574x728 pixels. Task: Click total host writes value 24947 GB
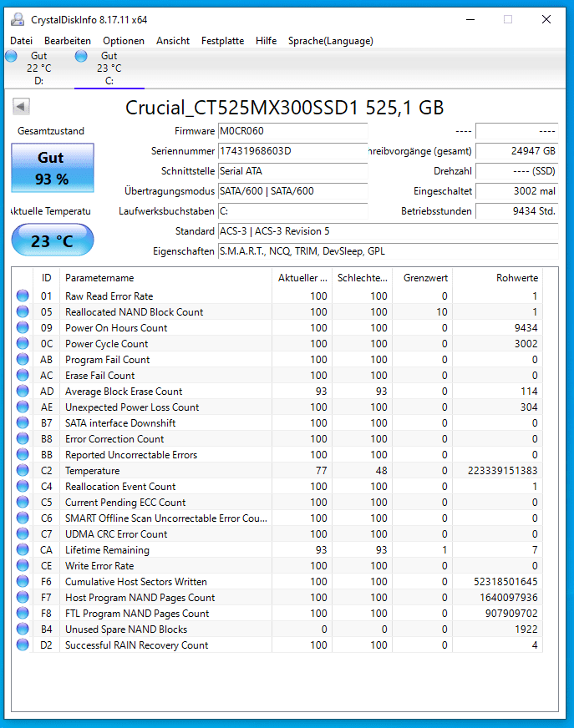[x=517, y=151]
